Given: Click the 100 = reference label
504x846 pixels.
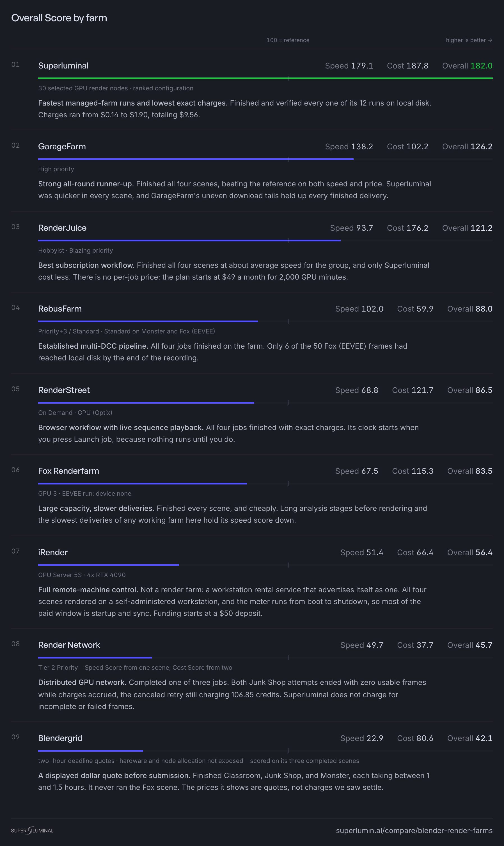Looking at the screenshot, I should (x=288, y=40).
